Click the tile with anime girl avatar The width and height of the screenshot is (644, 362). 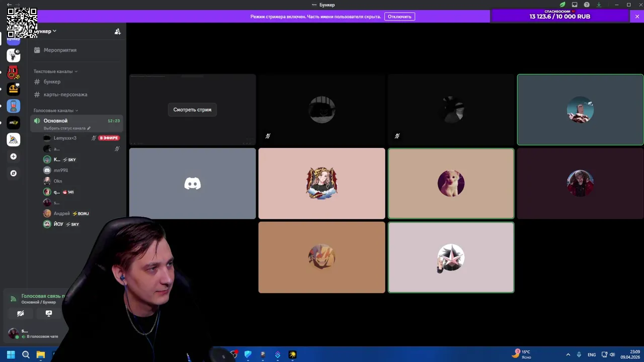click(x=321, y=184)
